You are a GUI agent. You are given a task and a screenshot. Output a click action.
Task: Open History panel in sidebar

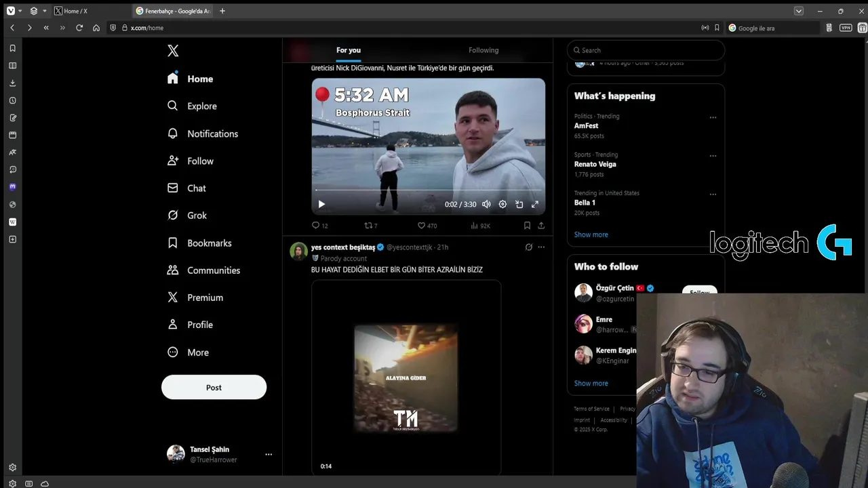(x=12, y=100)
